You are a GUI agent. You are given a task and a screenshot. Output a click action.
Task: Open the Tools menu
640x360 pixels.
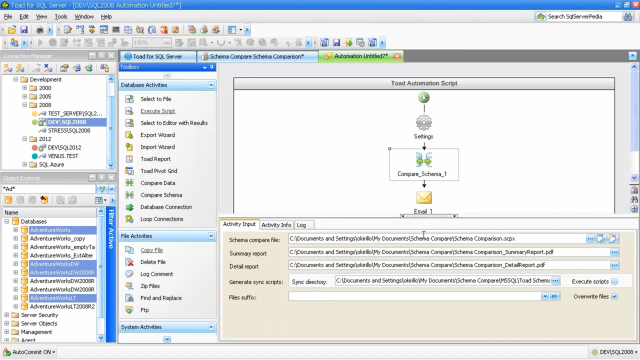click(x=61, y=17)
